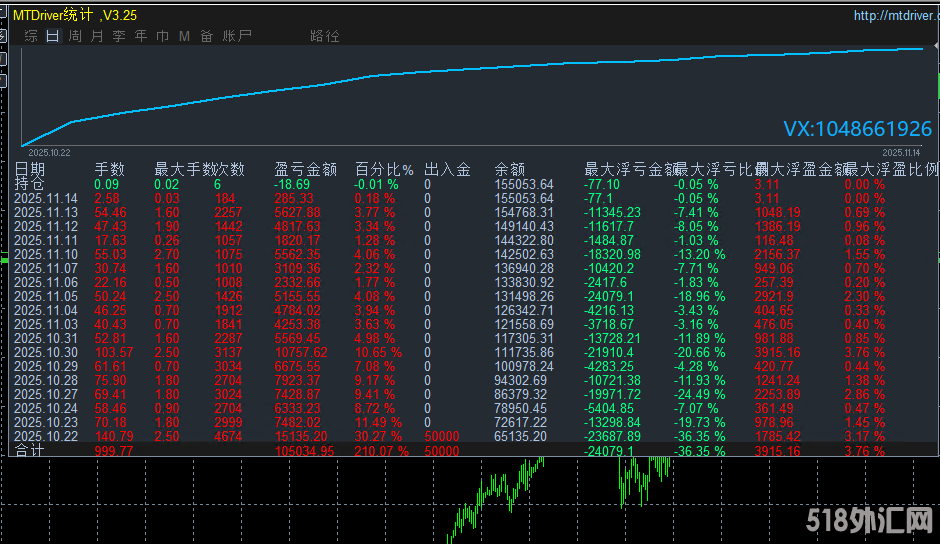
Task: Switch to the 综 summary tab
Action: pos(31,36)
